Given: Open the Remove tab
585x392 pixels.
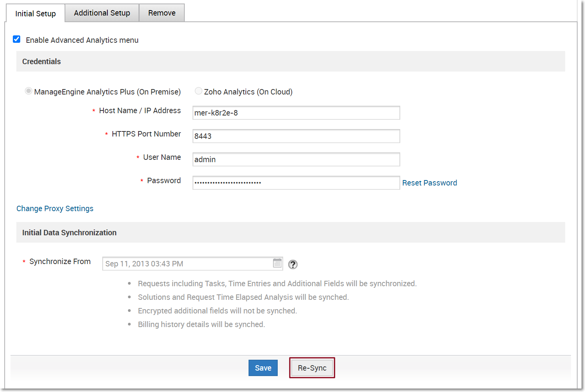Looking at the screenshot, I should (161, 13).
